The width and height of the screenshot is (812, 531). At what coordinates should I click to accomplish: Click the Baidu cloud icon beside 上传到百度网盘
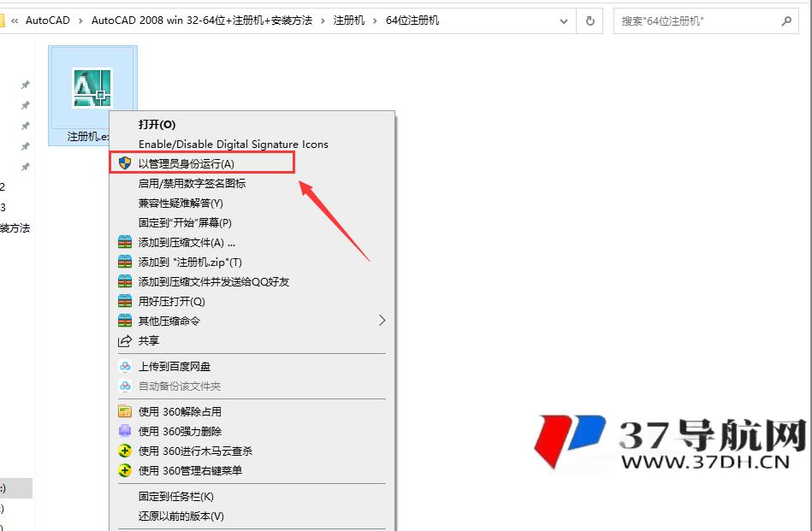tap(125, 367)
